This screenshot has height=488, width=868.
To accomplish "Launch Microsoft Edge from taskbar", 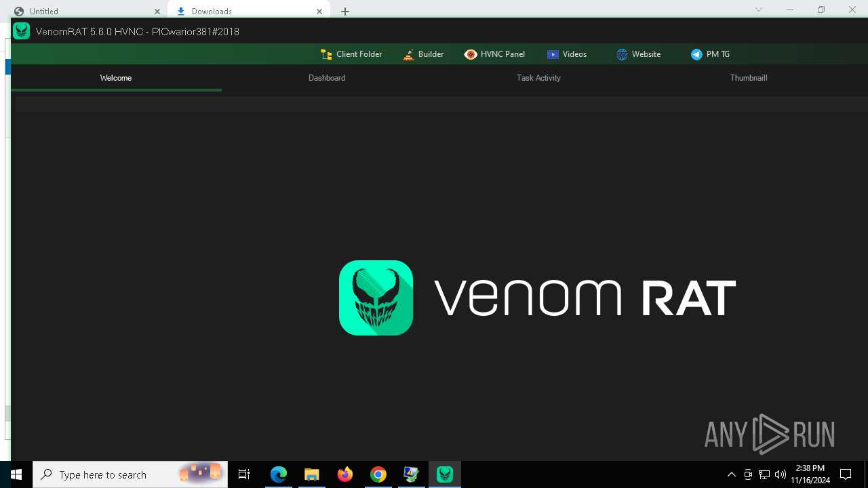I will click(279, 474).
